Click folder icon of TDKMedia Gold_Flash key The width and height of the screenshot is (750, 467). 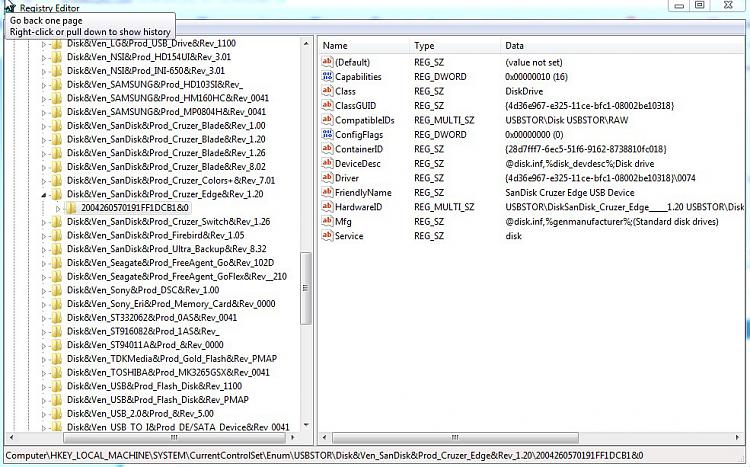(x=56, y=359)
